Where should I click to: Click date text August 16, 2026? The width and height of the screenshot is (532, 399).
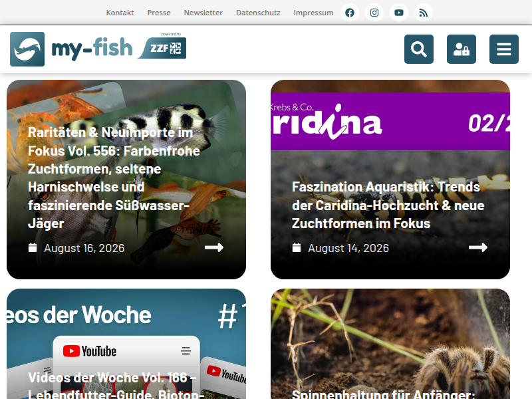point(84,248)
